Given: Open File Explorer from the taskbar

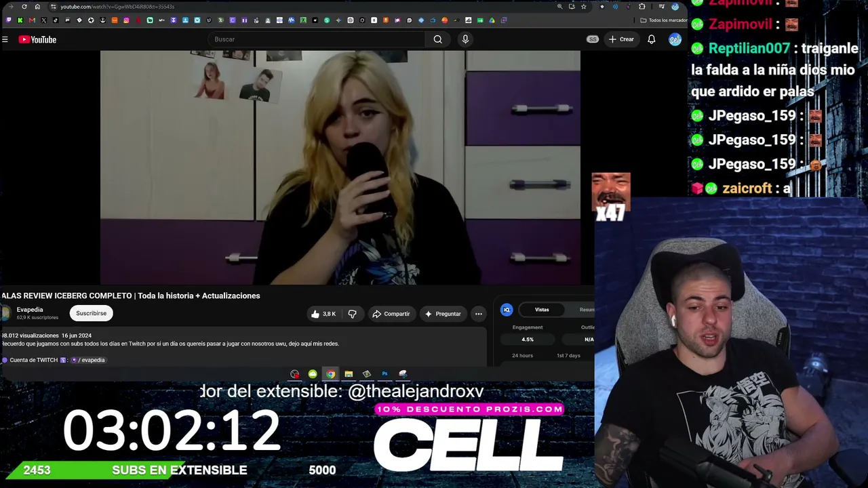Looking at the screenshot, I should coord(349,374).
